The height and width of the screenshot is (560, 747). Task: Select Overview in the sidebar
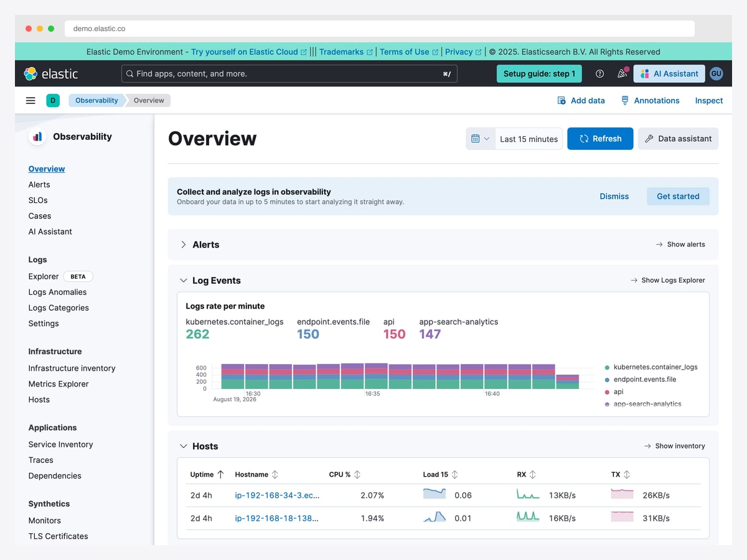(x=47, y=169)
